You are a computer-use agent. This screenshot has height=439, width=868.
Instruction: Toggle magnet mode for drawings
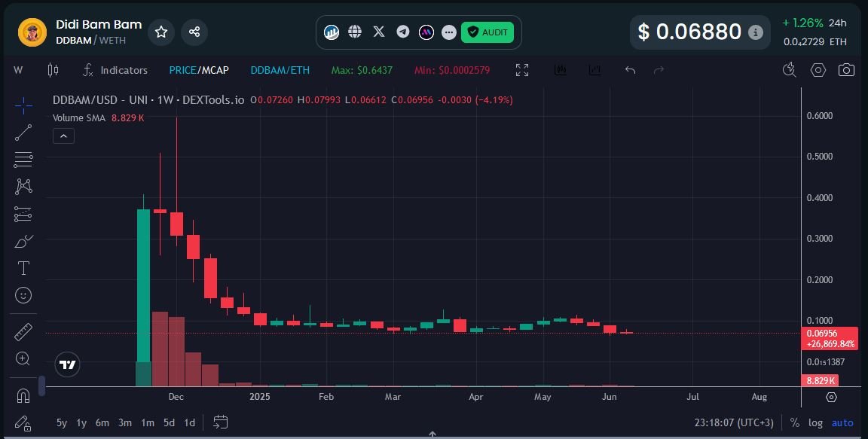click(23, 396)
